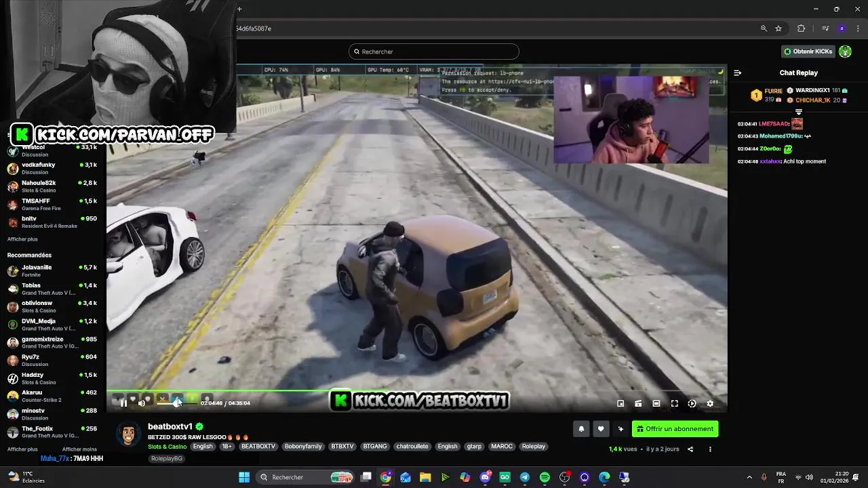868x488 pixels.
Task: Open Spotify from the taskbar
Action: pos(545,477)
